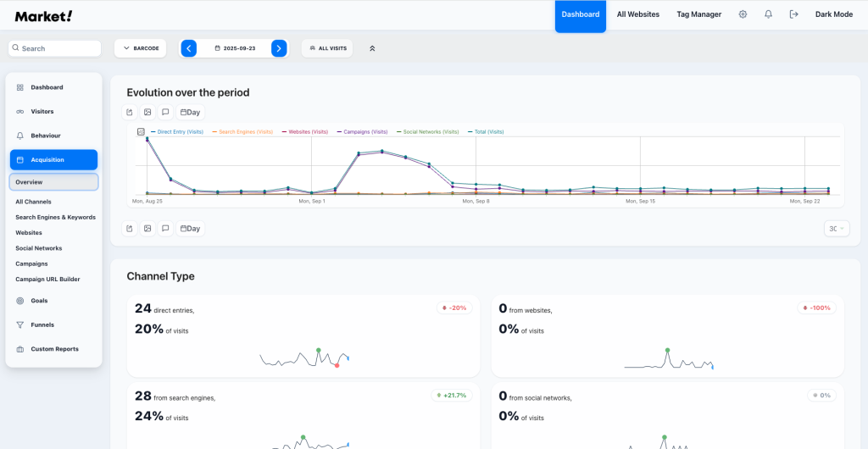Toggle Dark Mode
868x449 pixels.
[833, 14]
